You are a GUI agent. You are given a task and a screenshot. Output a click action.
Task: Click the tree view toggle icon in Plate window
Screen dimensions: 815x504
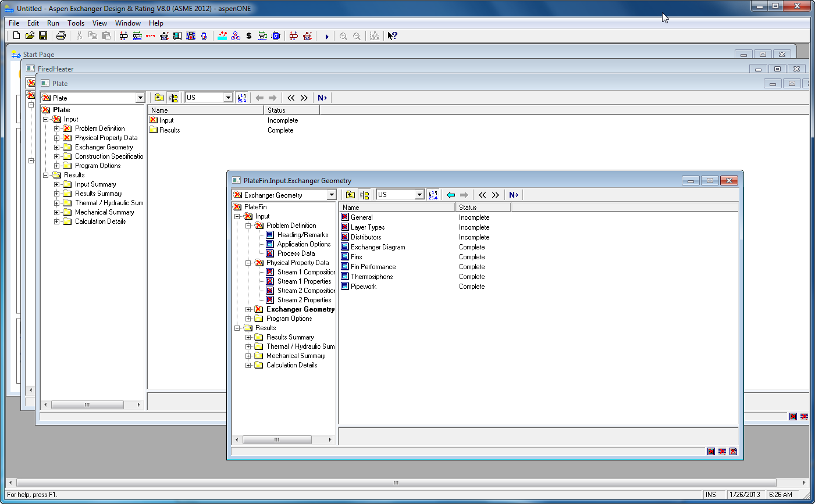(173, 98)
